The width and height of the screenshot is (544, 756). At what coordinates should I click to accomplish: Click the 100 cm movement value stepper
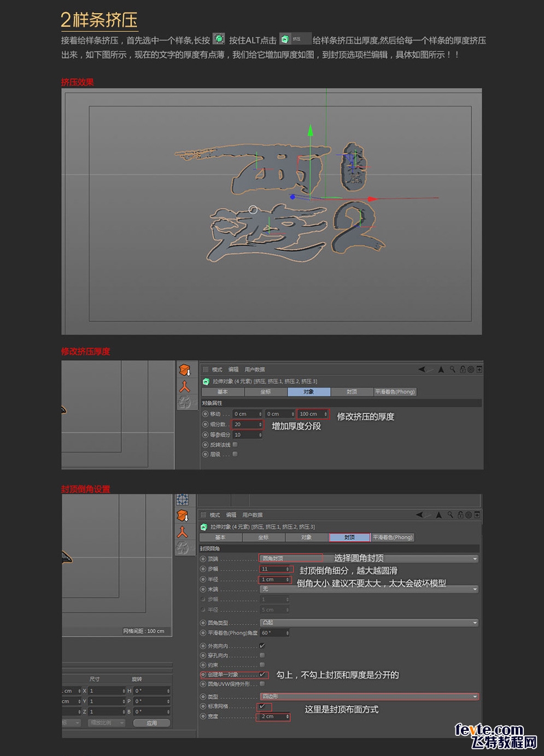[x=325, y=414]
